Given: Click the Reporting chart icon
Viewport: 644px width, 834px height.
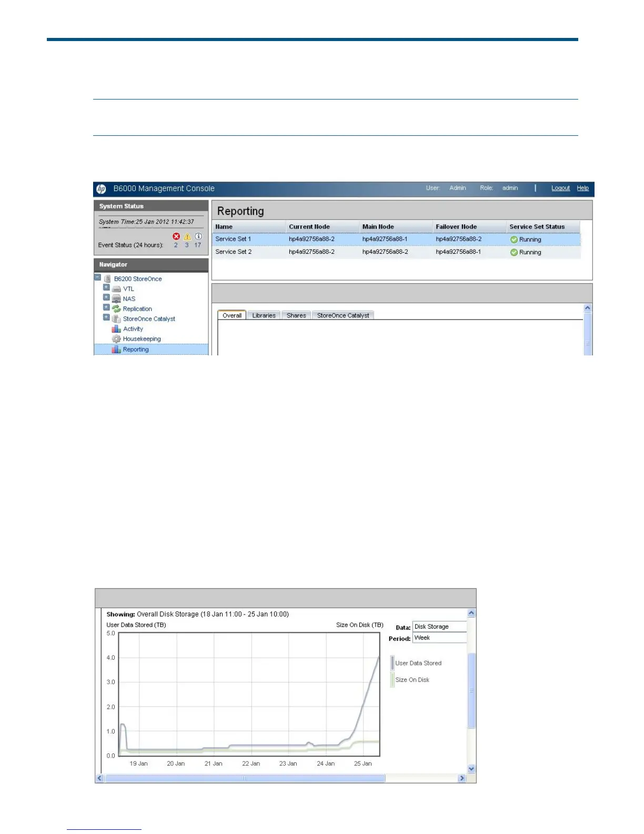Looking at the screenshot, I should tap(116, 350).
